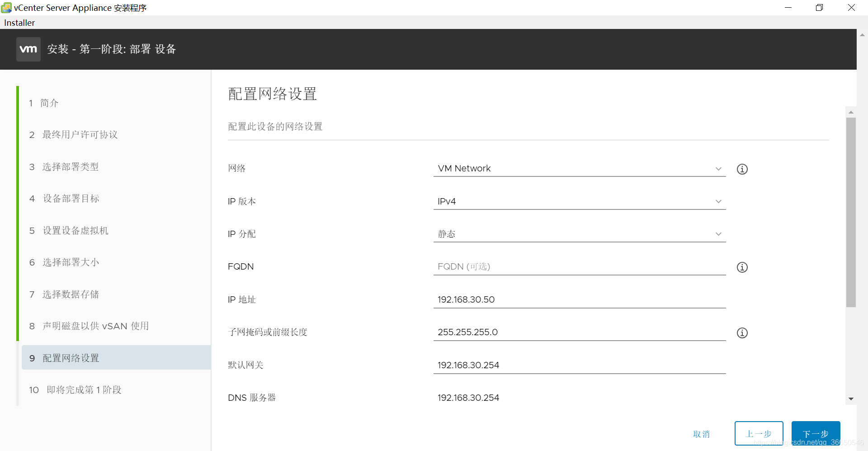The image size is (868, 451).
Task: Select step 9 配置网络设置
Action: pos(116,358)
